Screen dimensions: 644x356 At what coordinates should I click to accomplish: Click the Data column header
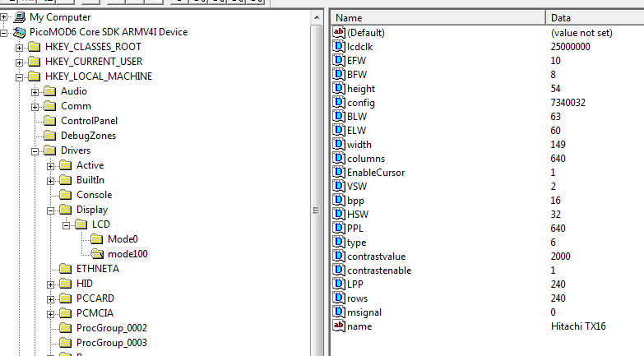[x=594, y=17]
